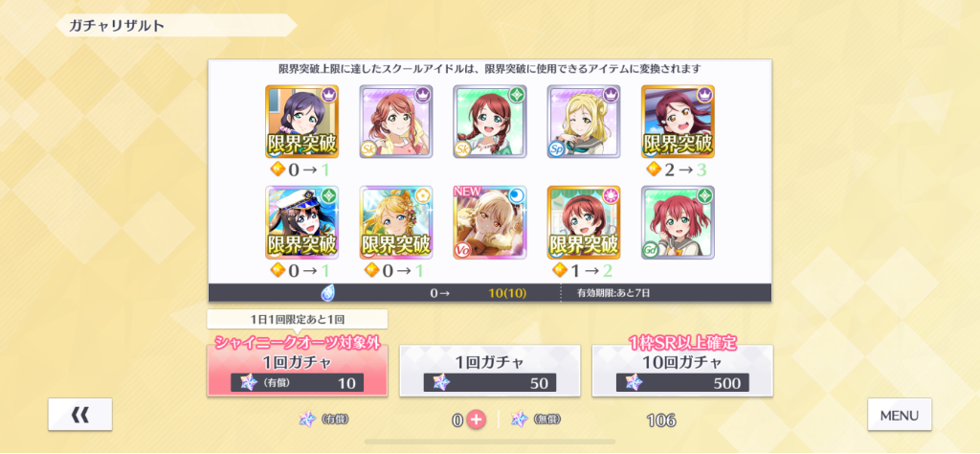
Task: Tap the red-haired headband limit break card
Action: 584,222
